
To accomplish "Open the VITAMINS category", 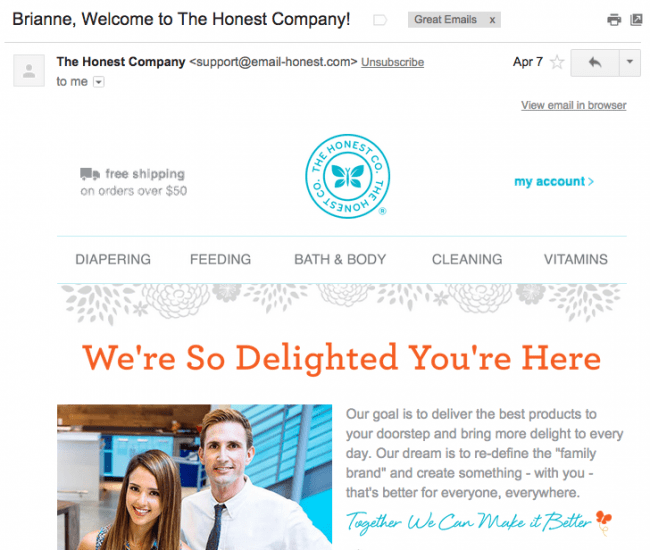I will tap(576, 259).
